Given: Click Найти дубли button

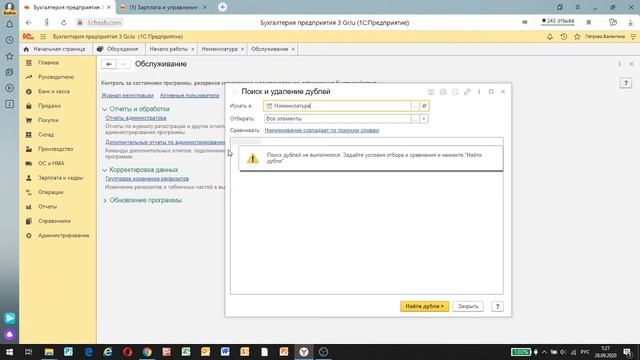Looking at the screenshot, I should pyautogui.click(x=424, y=307).
